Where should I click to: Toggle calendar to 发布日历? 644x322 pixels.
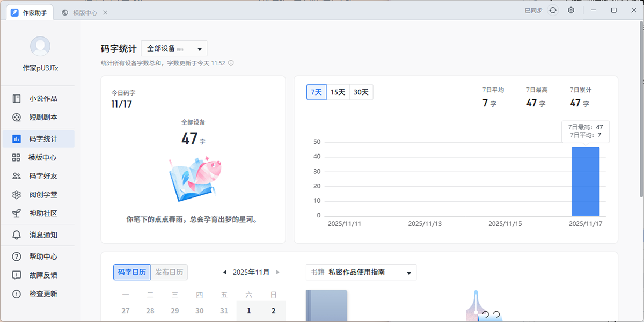[169, 272]
